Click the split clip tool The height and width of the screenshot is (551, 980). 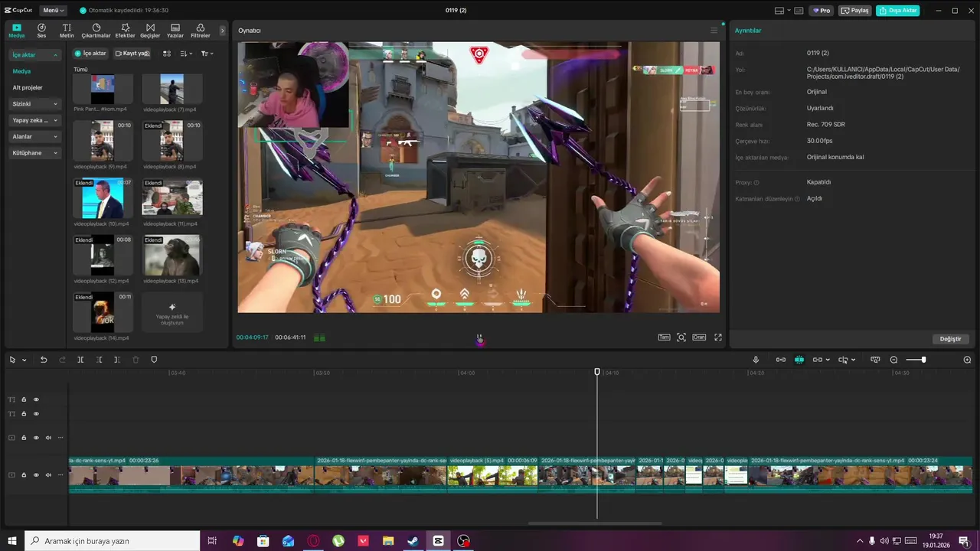[80, 360]
